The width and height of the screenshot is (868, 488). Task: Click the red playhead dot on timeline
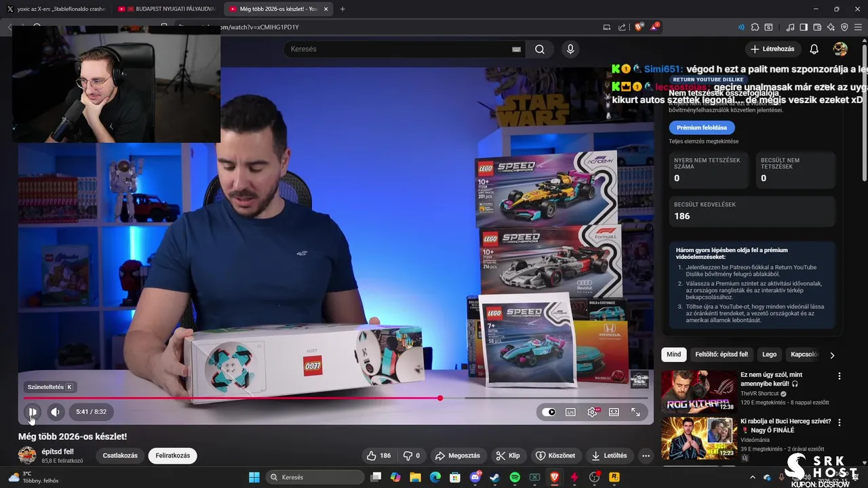click(440, 398)
